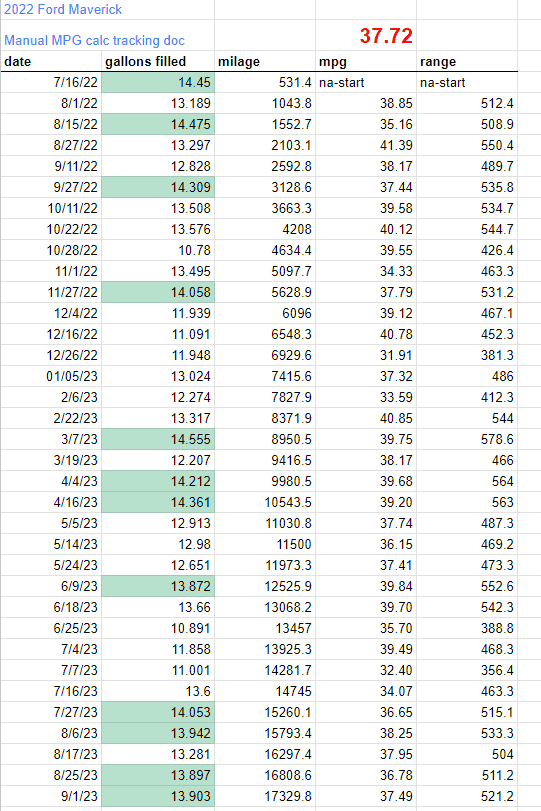Click the range column header cell

(467, 62)
